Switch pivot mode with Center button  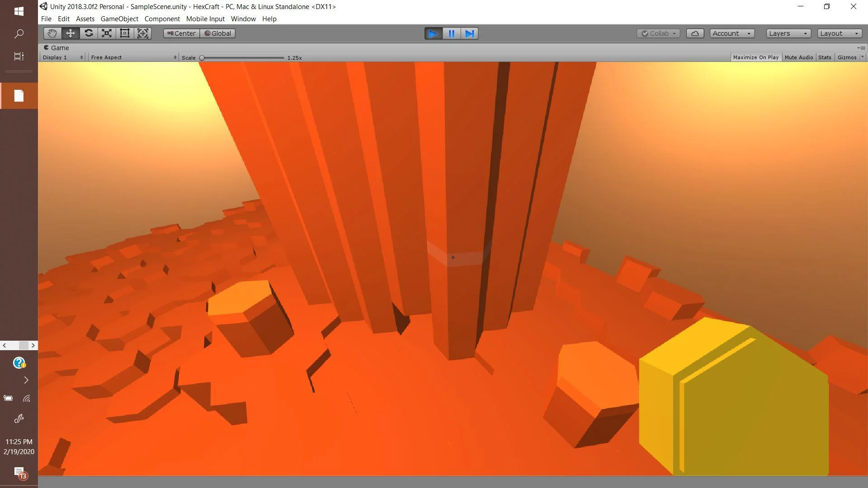(181, 33)
